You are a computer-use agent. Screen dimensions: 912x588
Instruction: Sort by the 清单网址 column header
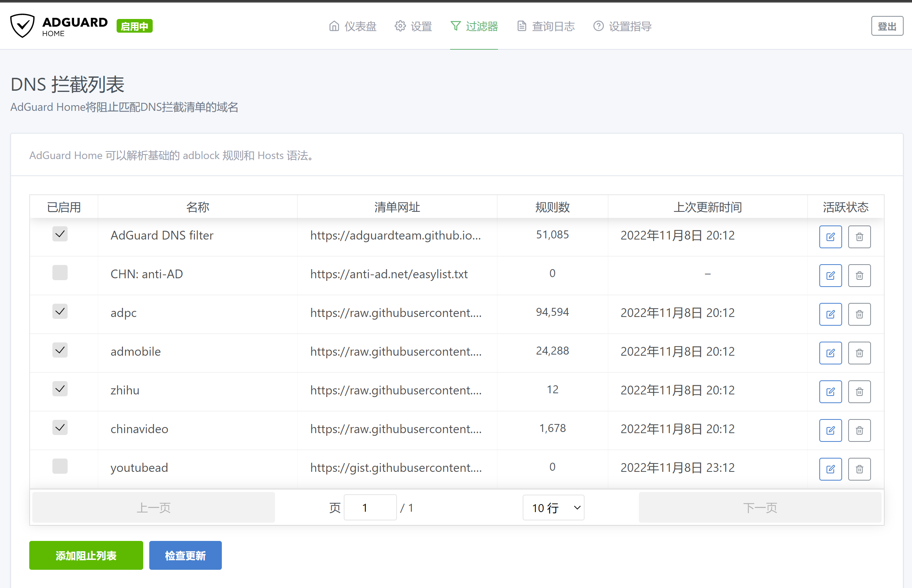point(397,207)
